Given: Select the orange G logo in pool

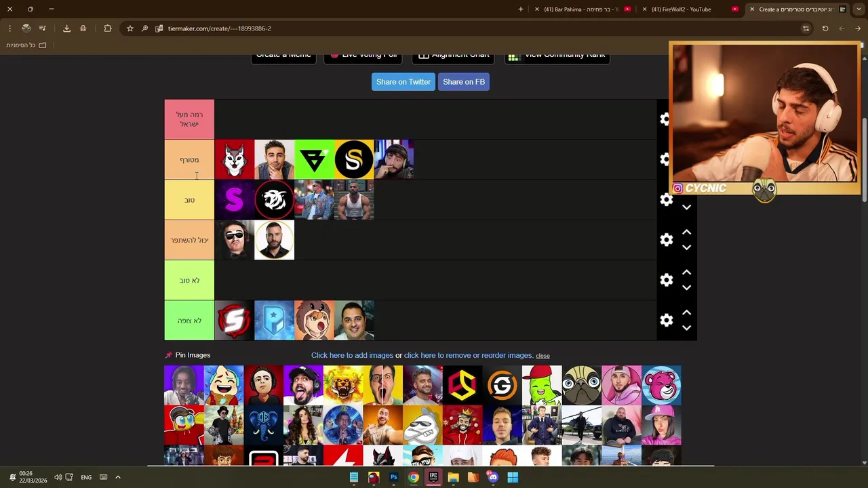Looking at the screenshot, I should click(x=502, y=385).
